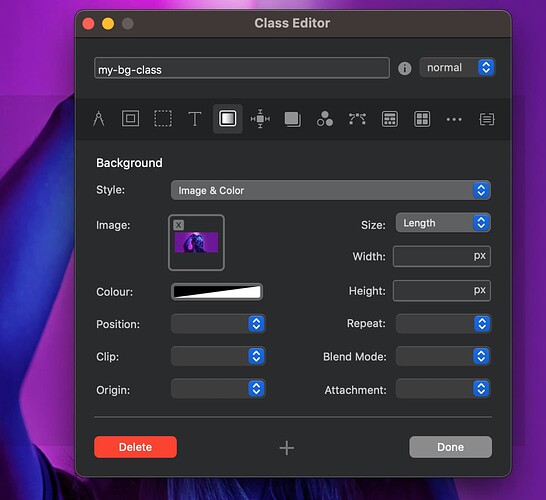
Task: Click the Height px input field
Action: click(x=442, y=290)
